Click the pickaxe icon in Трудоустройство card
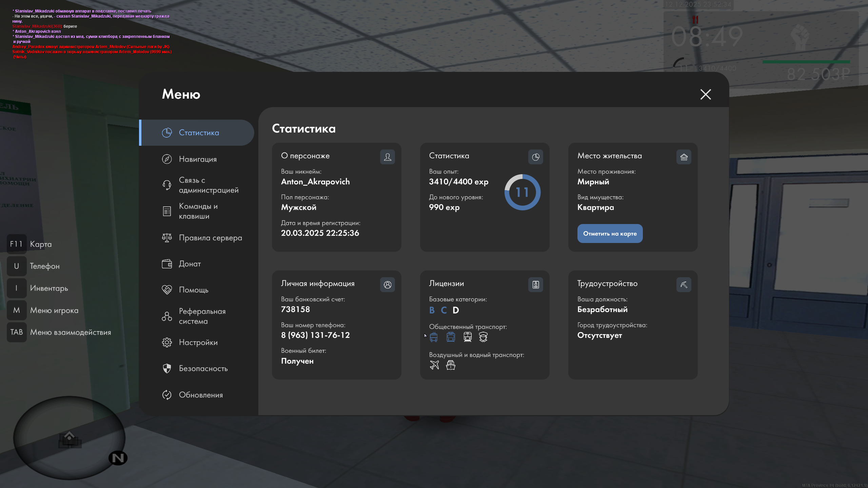868x488 pixels. (x=684, y=285)
